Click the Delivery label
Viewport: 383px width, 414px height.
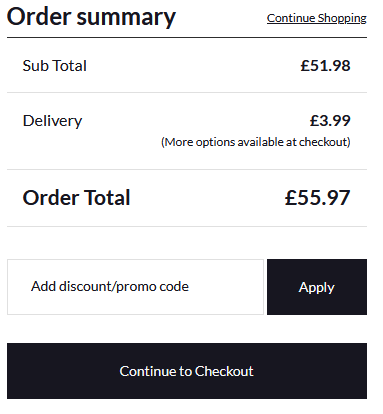pos(52,121)
